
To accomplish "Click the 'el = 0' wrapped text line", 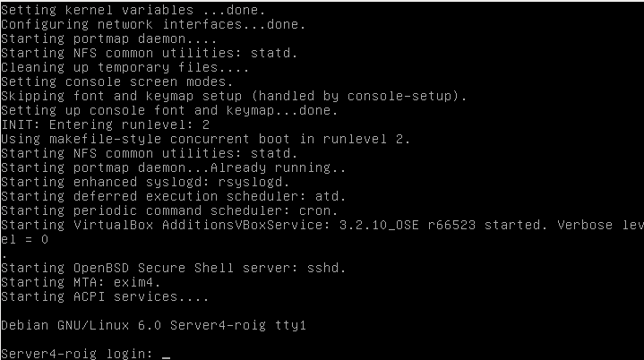I will click(25, 239).
